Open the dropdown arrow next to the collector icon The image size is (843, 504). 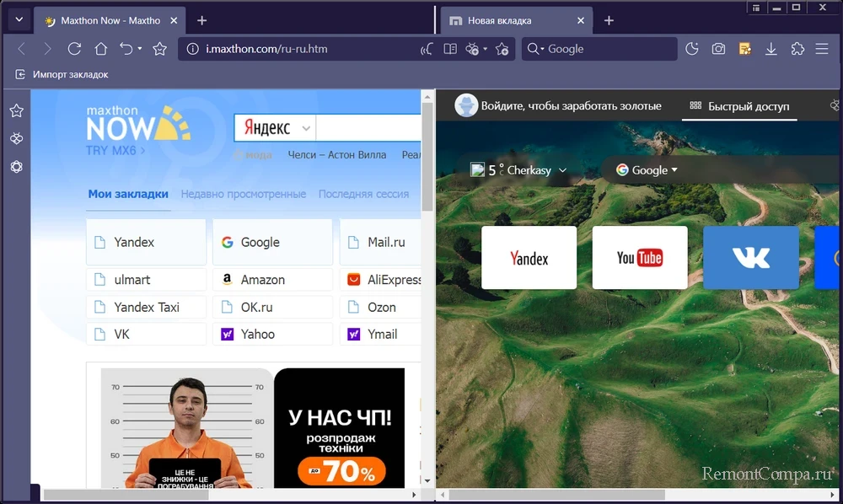(485, 48)
